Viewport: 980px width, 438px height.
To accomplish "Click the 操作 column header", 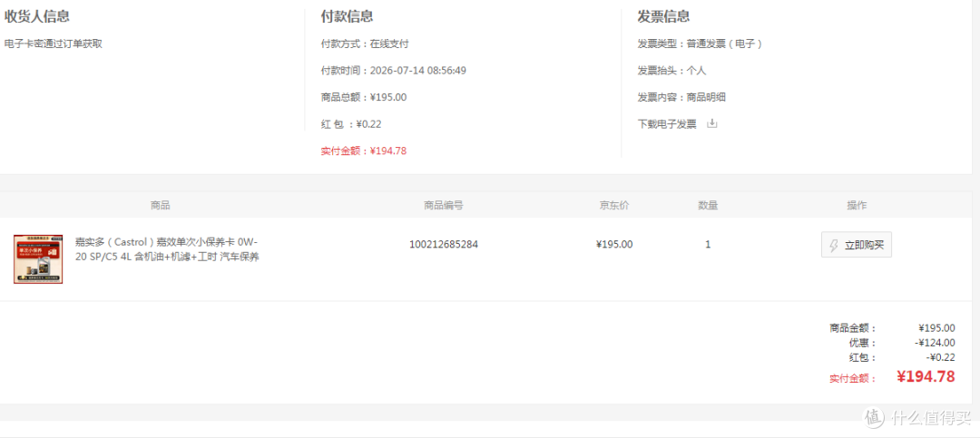I will (857, 205).
